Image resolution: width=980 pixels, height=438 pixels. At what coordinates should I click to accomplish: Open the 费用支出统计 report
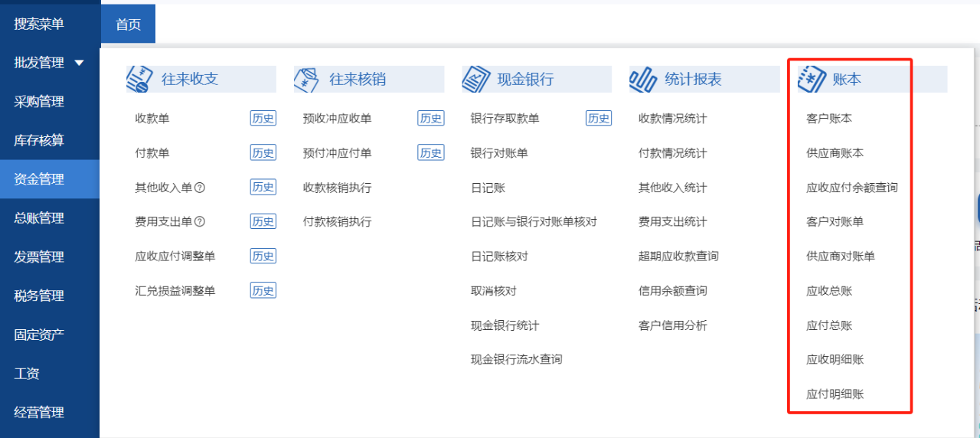tap(673, 222)
